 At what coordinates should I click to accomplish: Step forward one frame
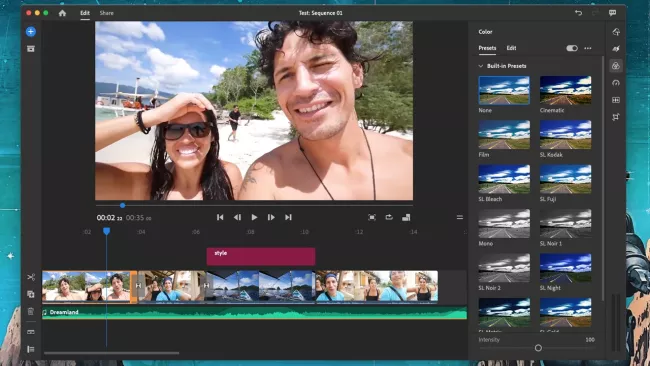[271, 217]
